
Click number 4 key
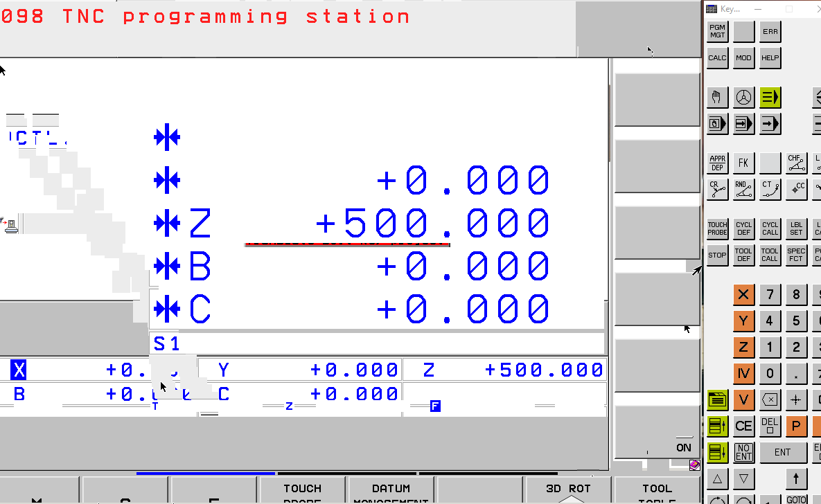click(770, 321)
